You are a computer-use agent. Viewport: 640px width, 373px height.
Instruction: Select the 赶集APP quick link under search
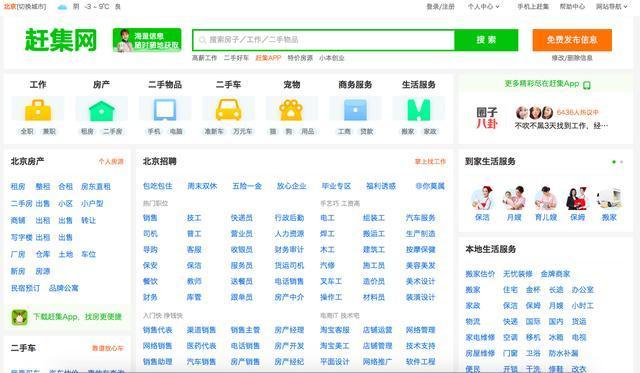tap(268, 58)
